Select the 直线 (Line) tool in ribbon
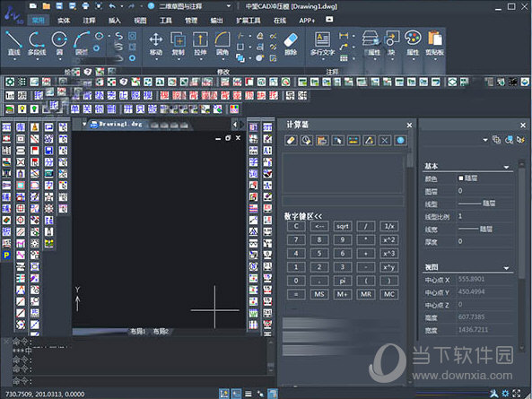This screenshot has height=399, width=532. pyautogui.click(x=14, y=43)
